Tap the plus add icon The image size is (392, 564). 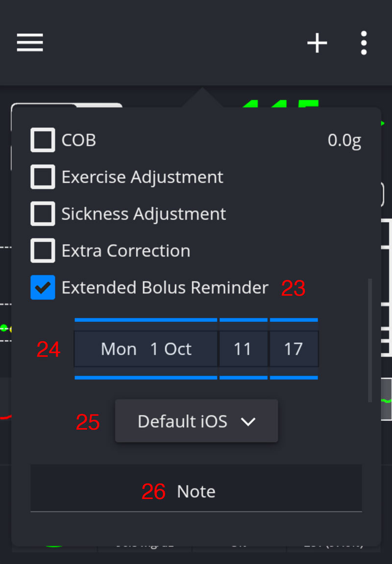317,43
